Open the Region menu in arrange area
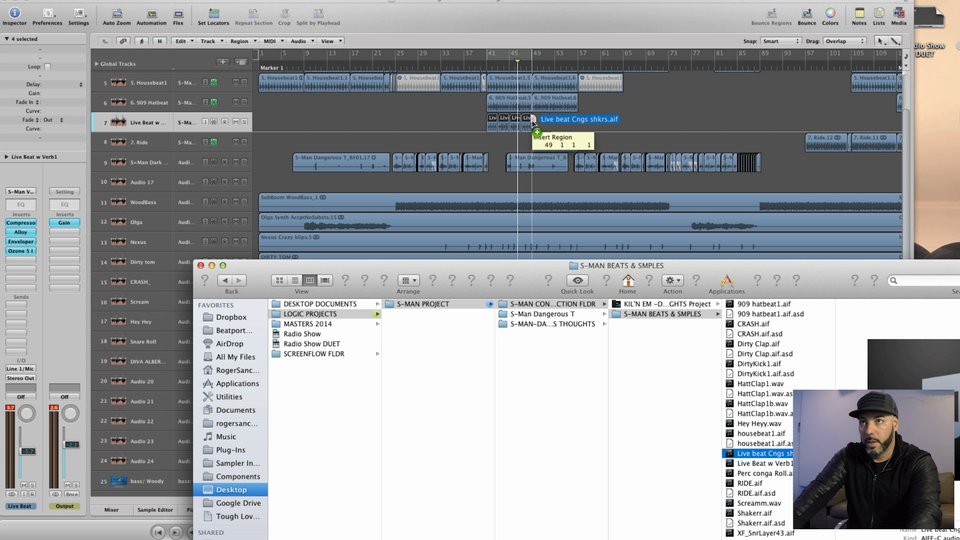The width and height of the screenshot is (960, 540). (242, 41)
